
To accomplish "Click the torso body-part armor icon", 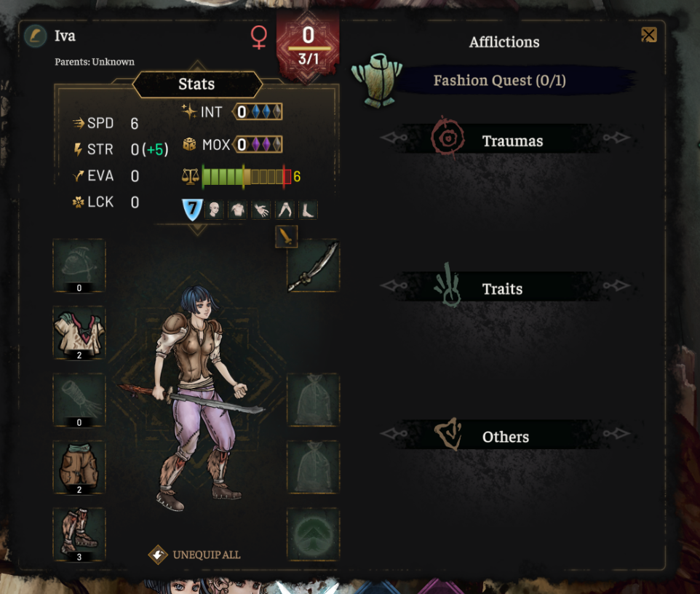I will [x=237, y=209].
